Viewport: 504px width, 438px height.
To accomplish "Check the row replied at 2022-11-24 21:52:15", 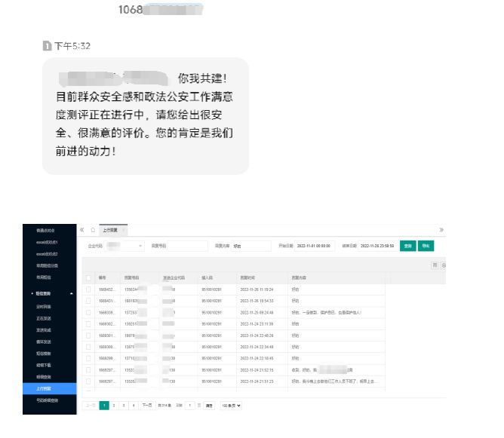I will click(88, 370).
